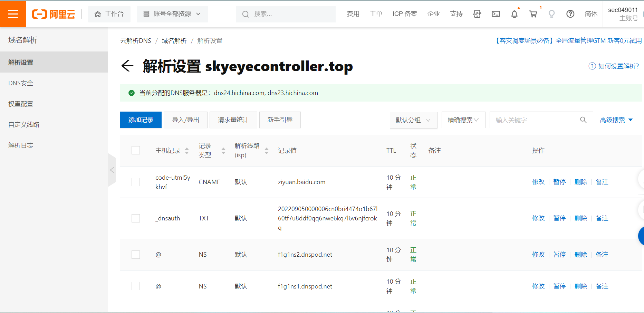Image resolution: width=644 pixels, height=313 pixels.
Task: Open 如何设置解析 help link
Action: pos(614,66)
